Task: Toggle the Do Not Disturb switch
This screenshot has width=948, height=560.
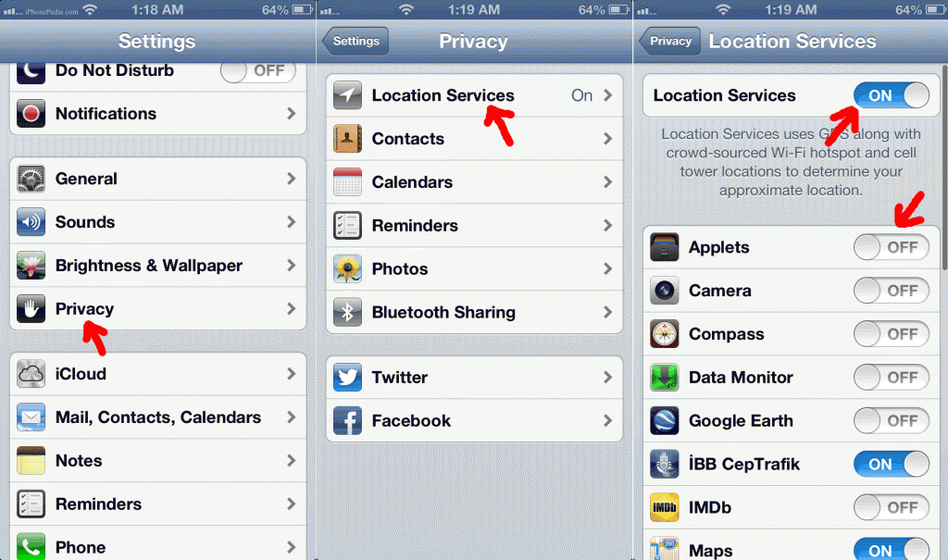Action: click(x=258, y=70)
